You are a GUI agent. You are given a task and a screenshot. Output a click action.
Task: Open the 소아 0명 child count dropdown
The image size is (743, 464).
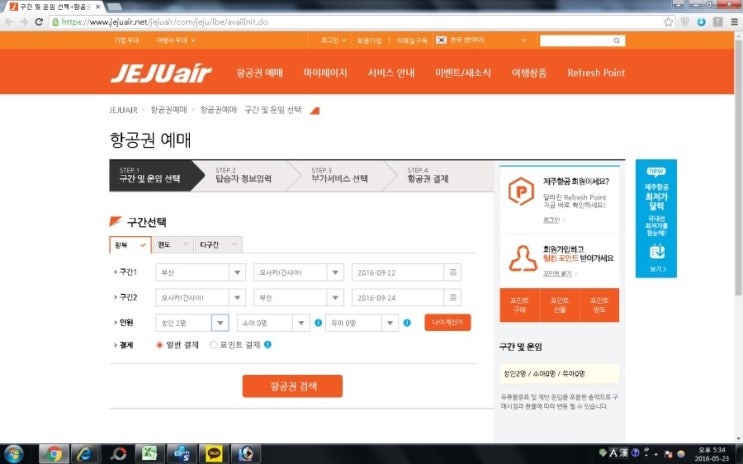pos(273,323)
